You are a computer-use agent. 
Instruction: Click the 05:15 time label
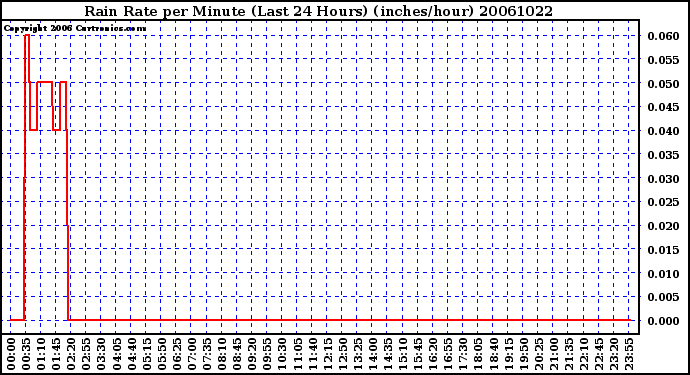pos(147,354)
